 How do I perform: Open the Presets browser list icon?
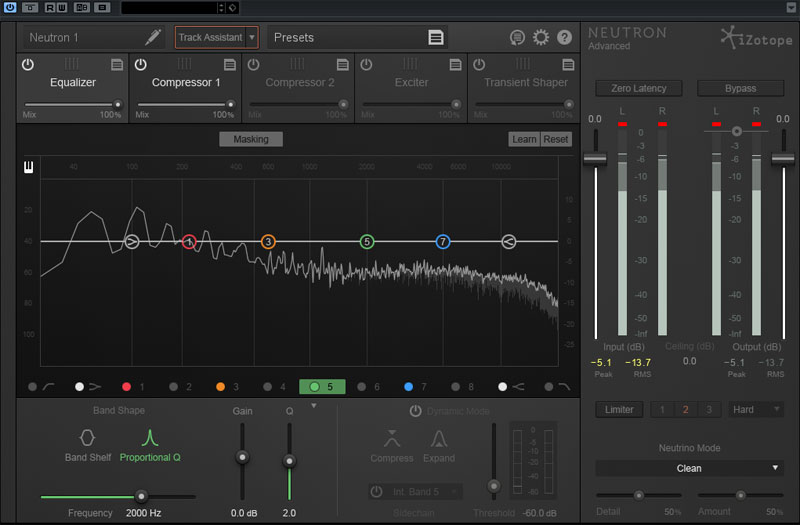436,37
